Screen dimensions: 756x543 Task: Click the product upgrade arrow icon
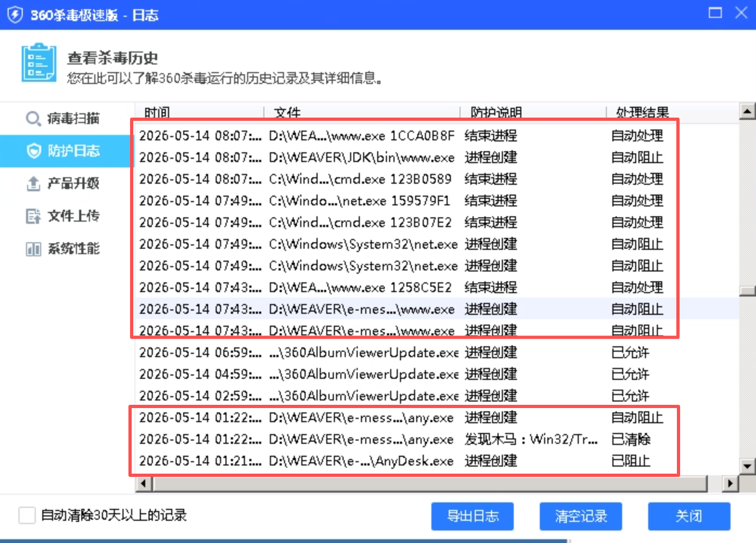pyautogui.click(x=33, y=184)
